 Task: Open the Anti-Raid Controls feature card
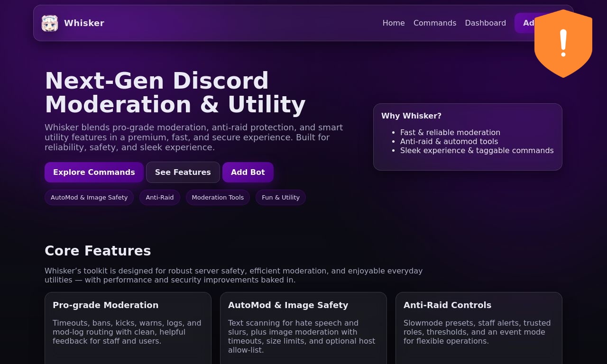pos(479,328)
